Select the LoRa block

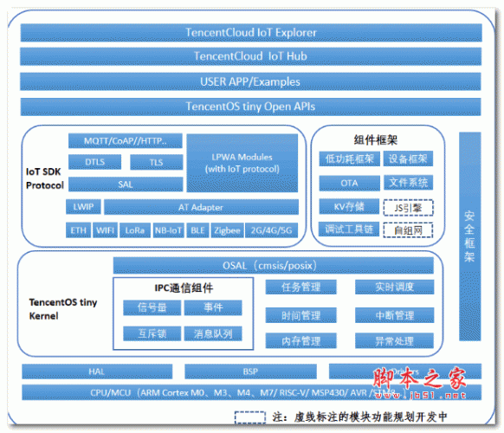click(135, 230)
